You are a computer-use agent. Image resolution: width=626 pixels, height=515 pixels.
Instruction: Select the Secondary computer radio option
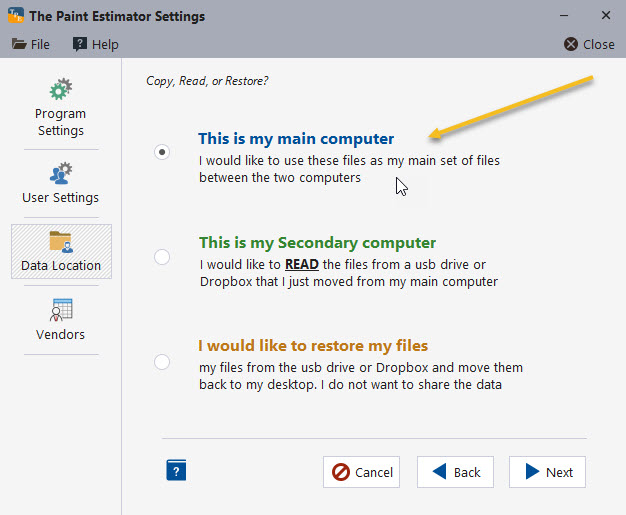[x=162, y=257]
